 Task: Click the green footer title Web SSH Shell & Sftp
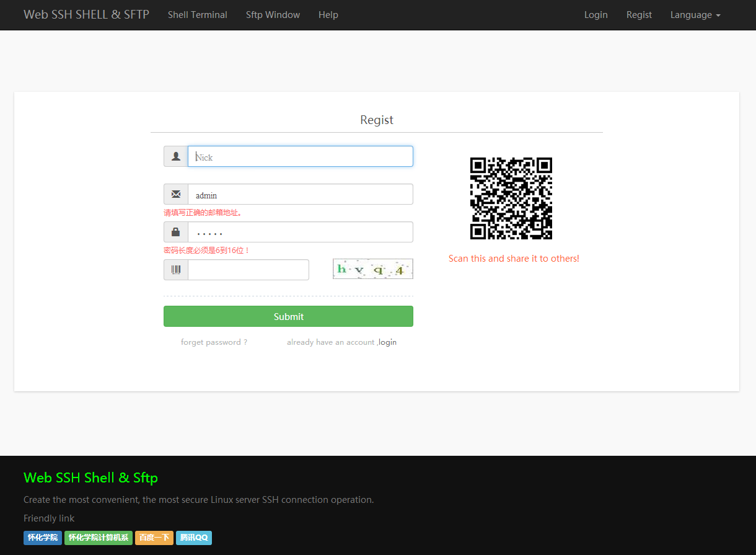pyautogui.click(x=90, y=477)
